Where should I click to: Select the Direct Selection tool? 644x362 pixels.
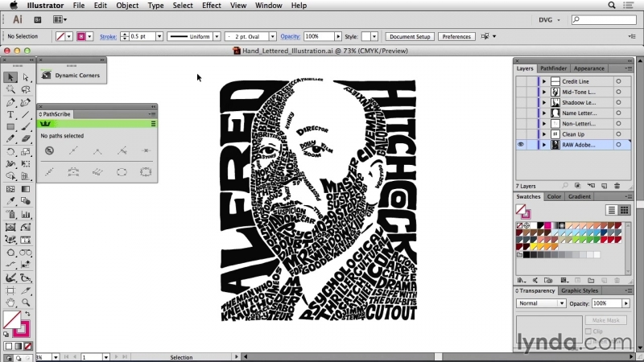click(26, 76)
